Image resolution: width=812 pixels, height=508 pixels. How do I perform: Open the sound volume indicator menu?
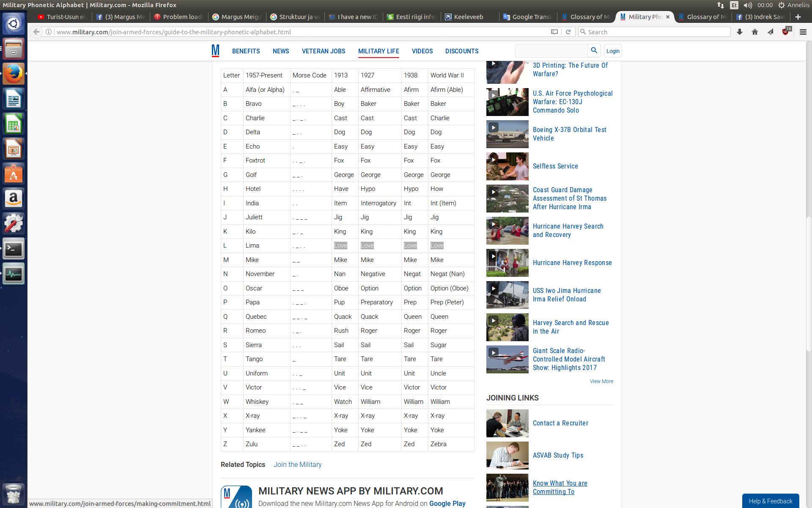[x=748, y=5]
